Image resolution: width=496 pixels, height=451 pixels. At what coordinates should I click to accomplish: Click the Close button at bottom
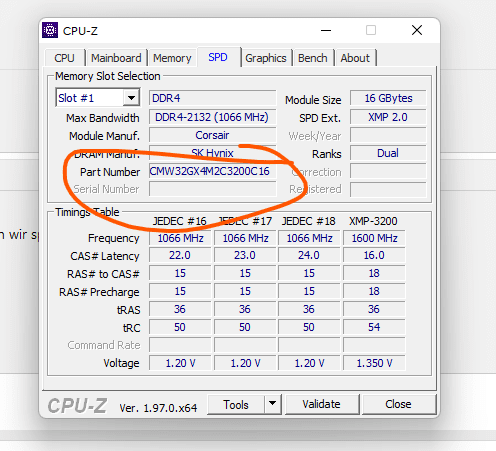point(398,404)
